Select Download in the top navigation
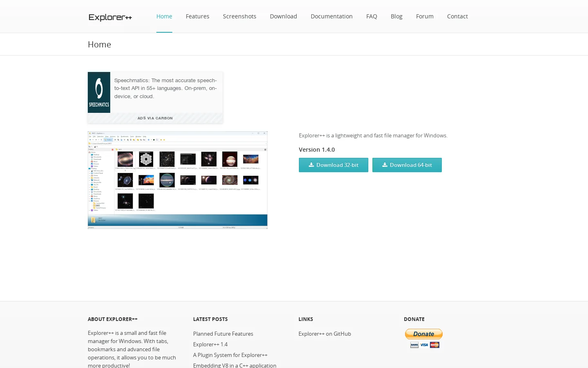 (283, 16)
